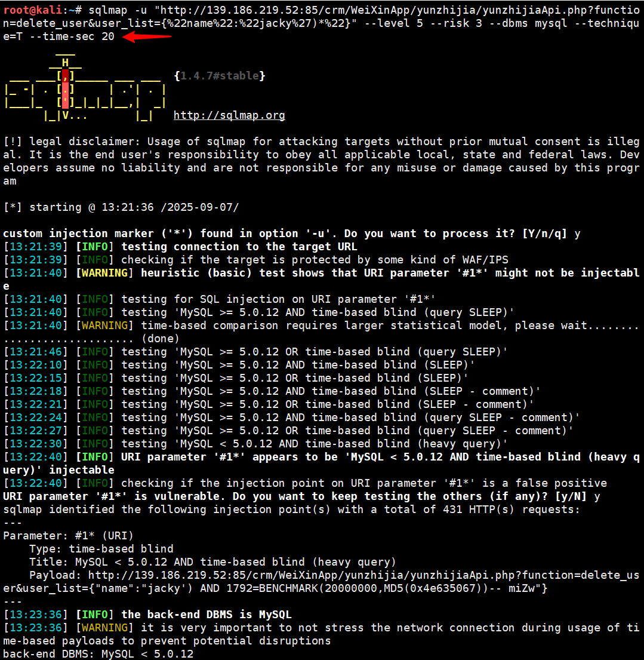The image size is (644, 660).
Task: Select '--time-sec 20' in the command
Action: 72,36
